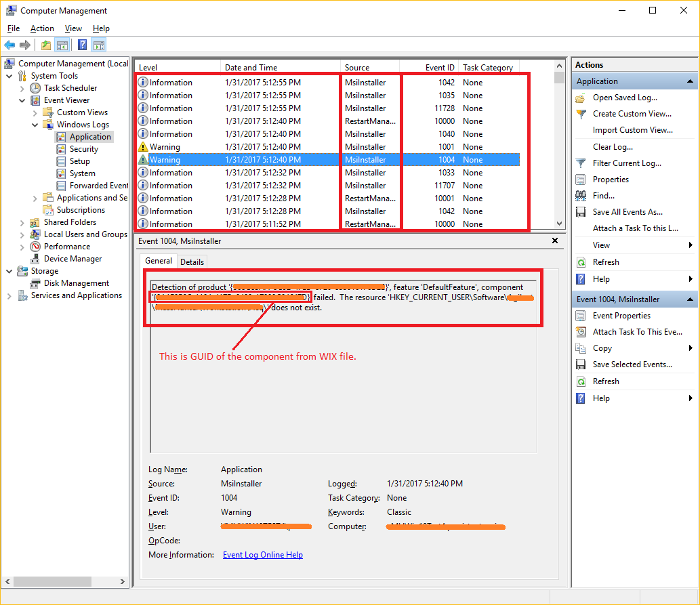Close the Event 1004 preview pane
The height and width of the screenshot is (605, 700).
(x=555, y=241)
